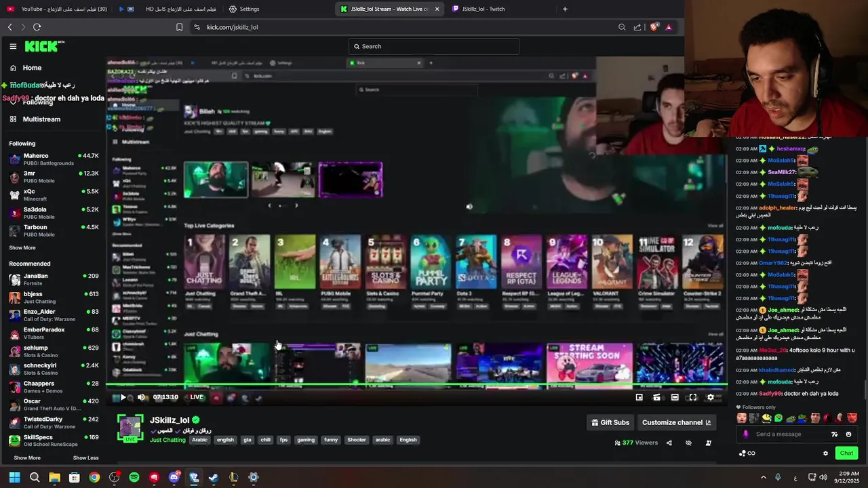Switch to the Settings browser tab
Viewport: 868px width, 488px height.
coord(244,9)
